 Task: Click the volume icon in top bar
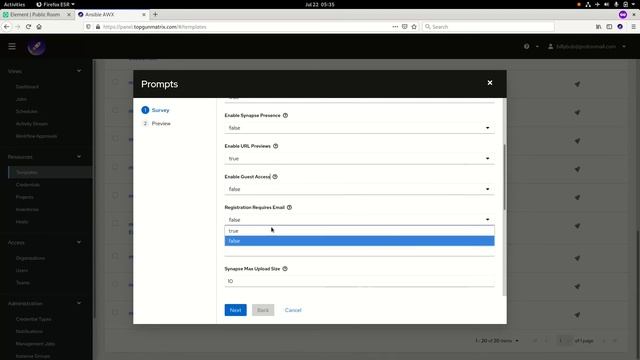pos(607,4)
